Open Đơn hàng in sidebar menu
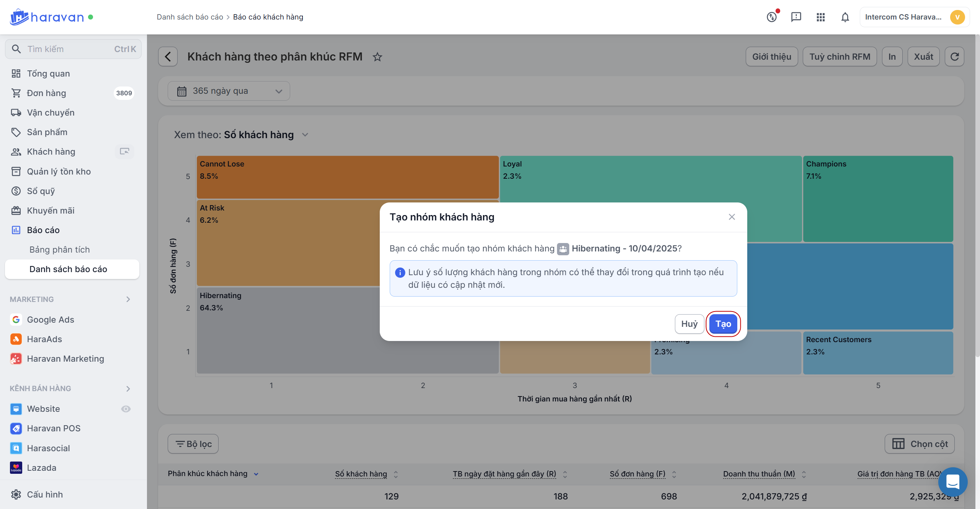This screenshot has height=509, width=980. (x=46, y=93)
